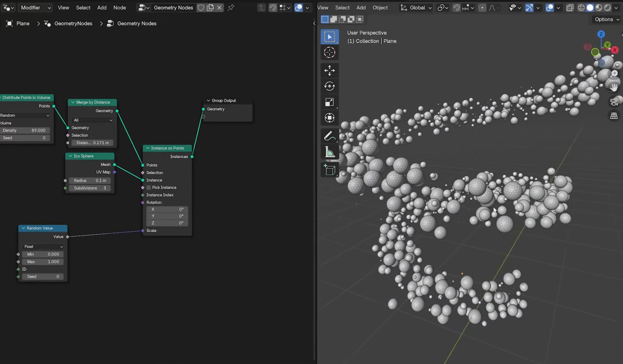Image resolution: width=623 pixels, height=364 pixels.
Task: Enable the Pick Instance checkbox
Action: (x=149, y=188)
